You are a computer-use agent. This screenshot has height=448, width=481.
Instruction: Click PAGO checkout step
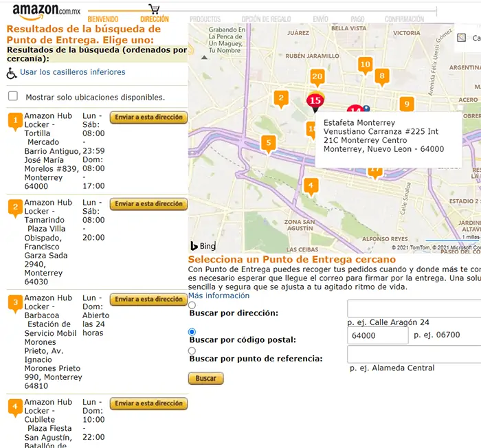[357, 19]
